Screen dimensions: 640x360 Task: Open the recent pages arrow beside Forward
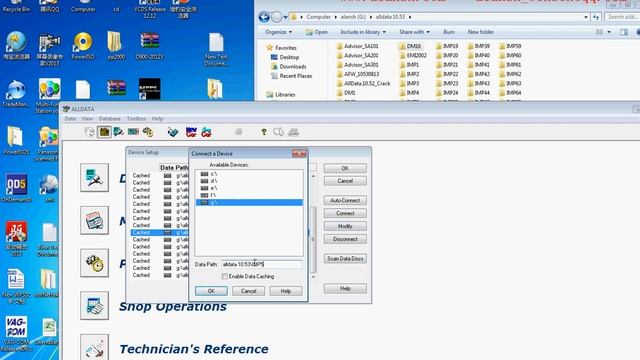[285, 17]
